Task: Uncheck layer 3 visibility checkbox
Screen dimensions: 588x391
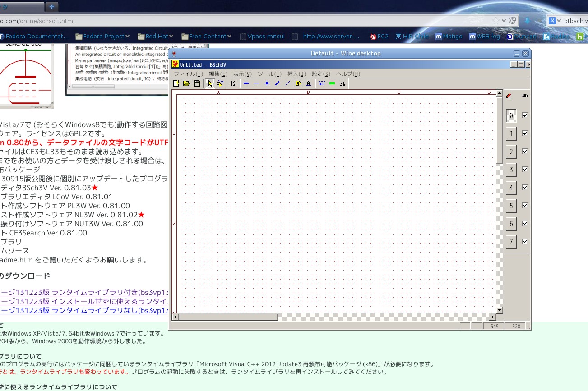Action: [x=524, y=170]
